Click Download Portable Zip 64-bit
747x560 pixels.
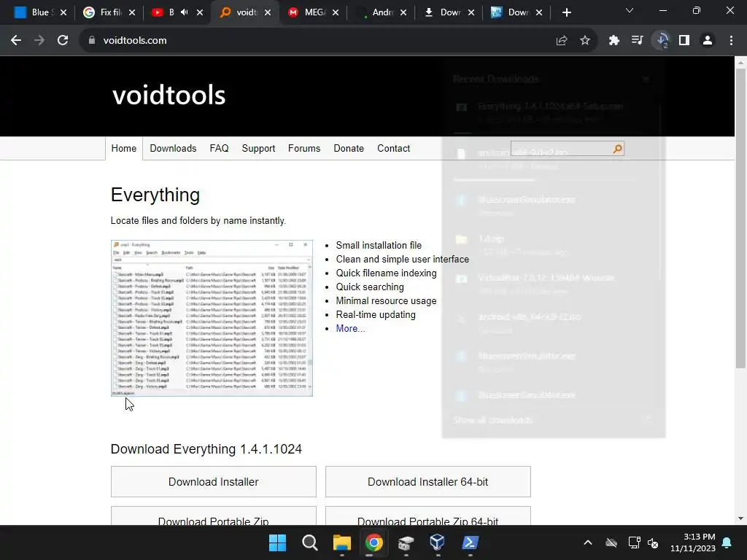[427, 516]
